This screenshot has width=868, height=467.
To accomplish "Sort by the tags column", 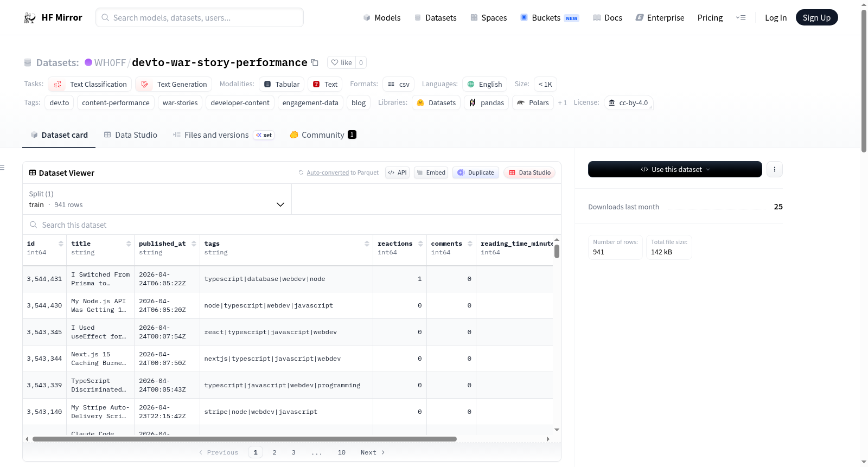I will click(367, 244).
